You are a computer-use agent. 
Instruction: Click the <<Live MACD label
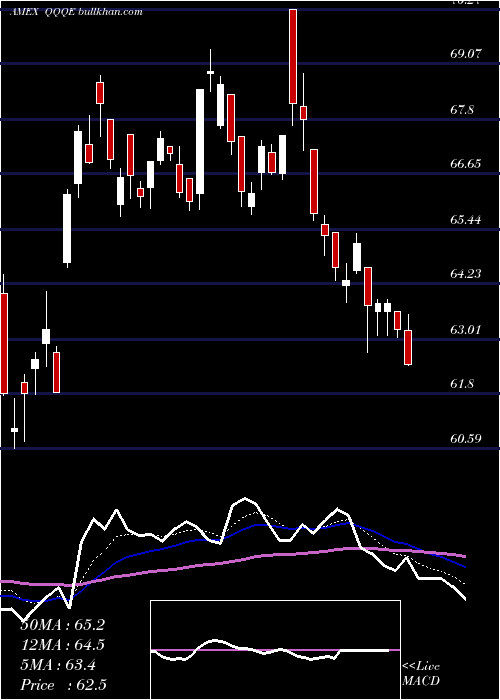[421, 673]
